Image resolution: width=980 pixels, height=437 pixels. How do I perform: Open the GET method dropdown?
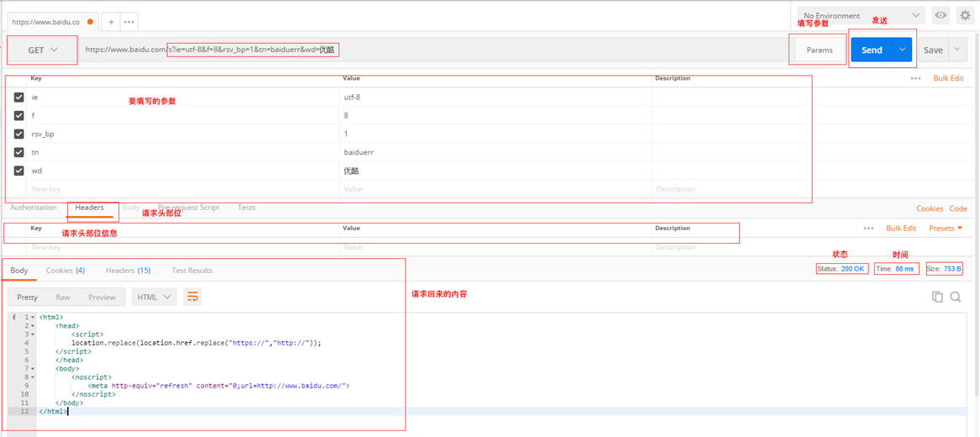click(43, 50)
